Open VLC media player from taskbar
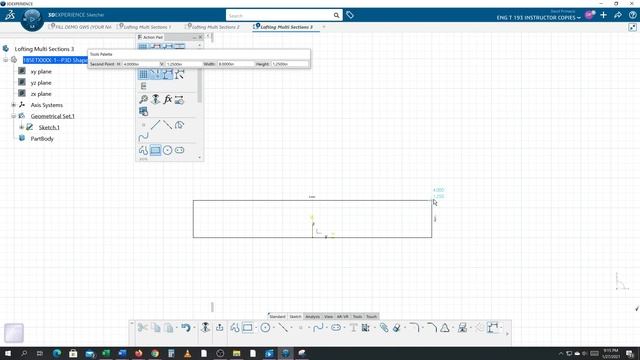Screen dimensions: 640x360 187,353
